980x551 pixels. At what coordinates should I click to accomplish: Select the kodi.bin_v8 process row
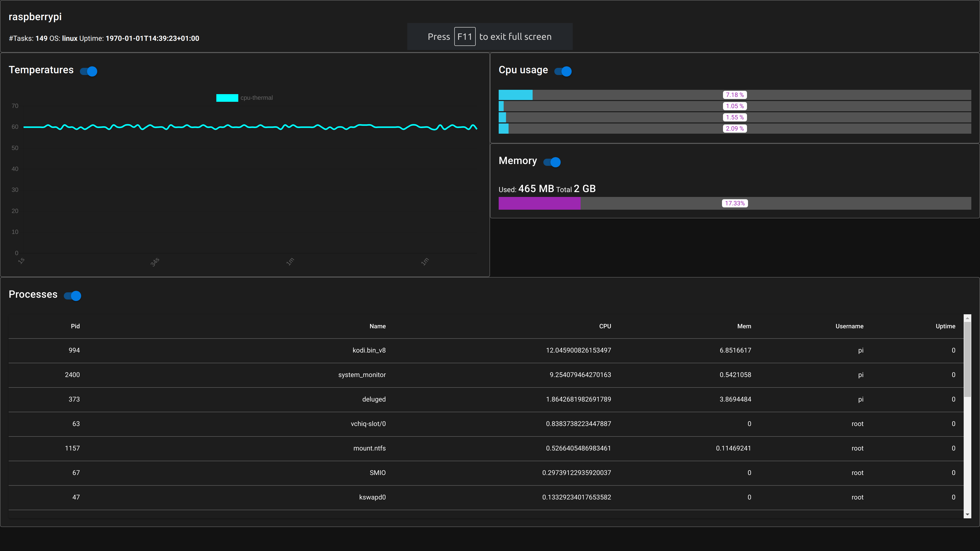369,350
